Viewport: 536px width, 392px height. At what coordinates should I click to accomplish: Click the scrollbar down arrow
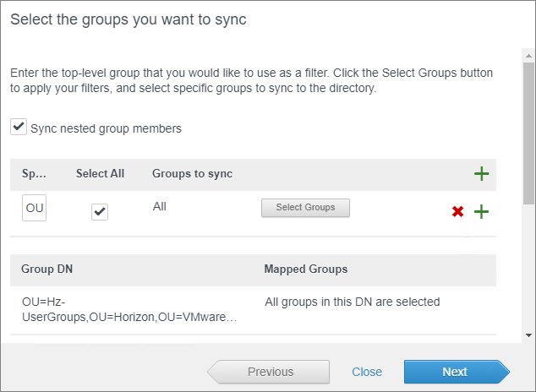pyautogui.click(x=528, y=335)
